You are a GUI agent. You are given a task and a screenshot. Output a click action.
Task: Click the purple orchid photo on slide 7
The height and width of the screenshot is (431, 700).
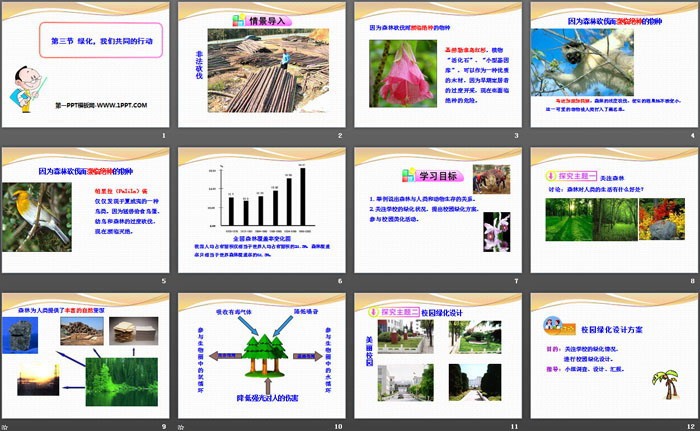tap(491, 233)
